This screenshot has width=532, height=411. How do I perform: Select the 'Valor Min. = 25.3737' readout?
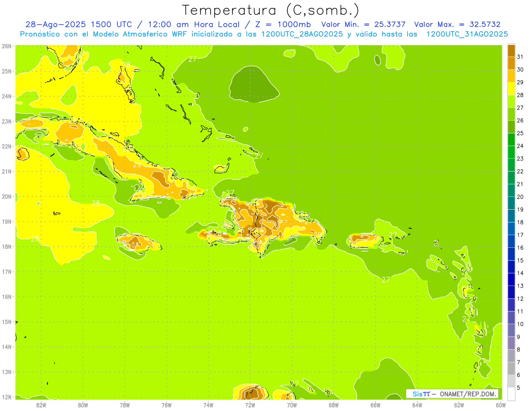pos(363,24)
